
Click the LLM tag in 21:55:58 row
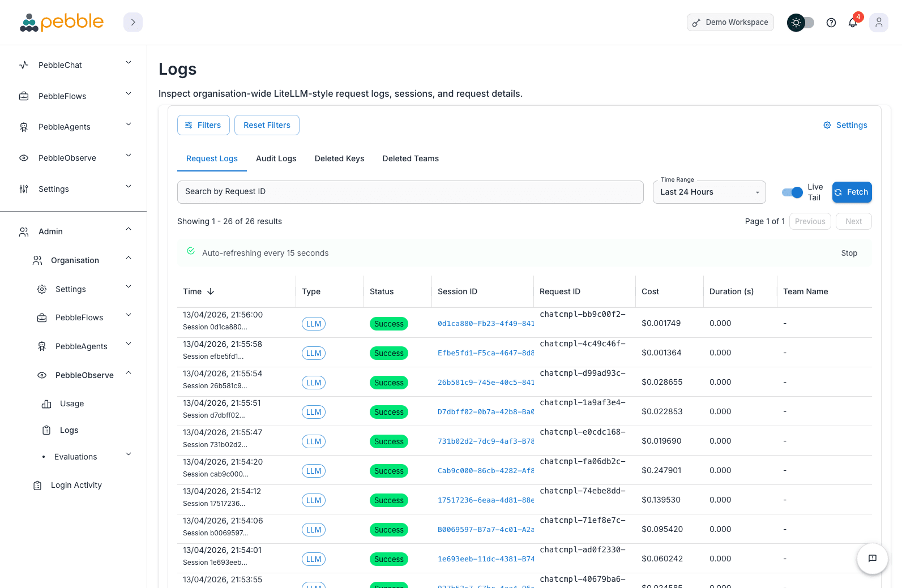pos(314,353)
